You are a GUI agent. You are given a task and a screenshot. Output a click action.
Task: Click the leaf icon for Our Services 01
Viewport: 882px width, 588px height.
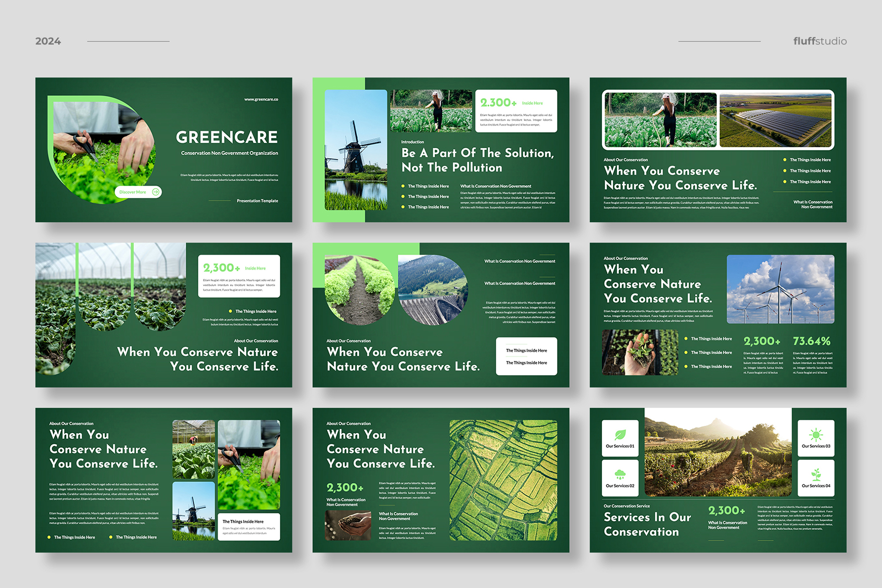(620, 435)
